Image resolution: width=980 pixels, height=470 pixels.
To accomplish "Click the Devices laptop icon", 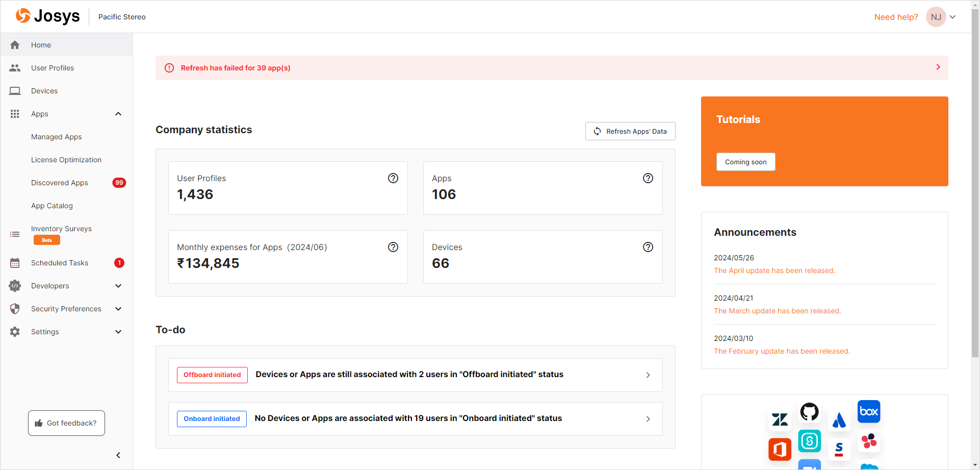I will (15, 91).
